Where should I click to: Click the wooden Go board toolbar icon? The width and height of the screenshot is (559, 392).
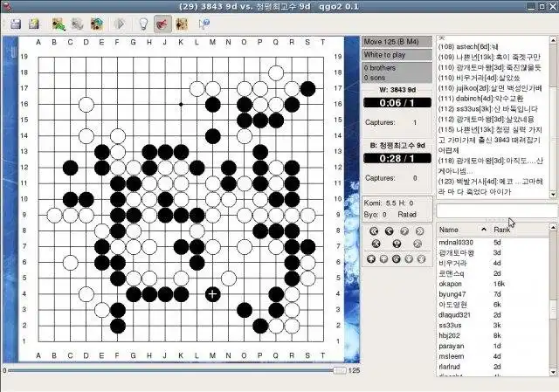pyautogui.click(x=182, y=24)
